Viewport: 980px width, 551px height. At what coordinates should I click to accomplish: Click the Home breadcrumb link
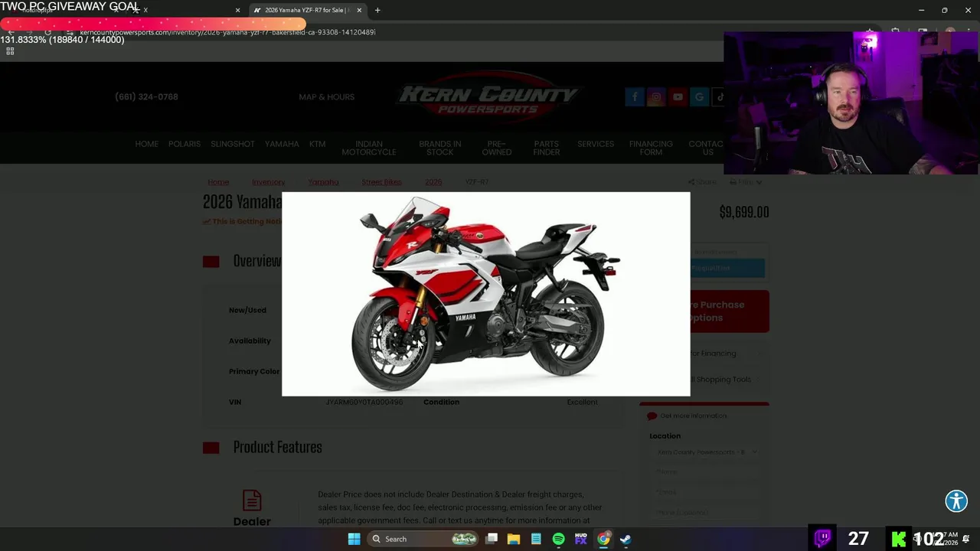pos(218,182)
